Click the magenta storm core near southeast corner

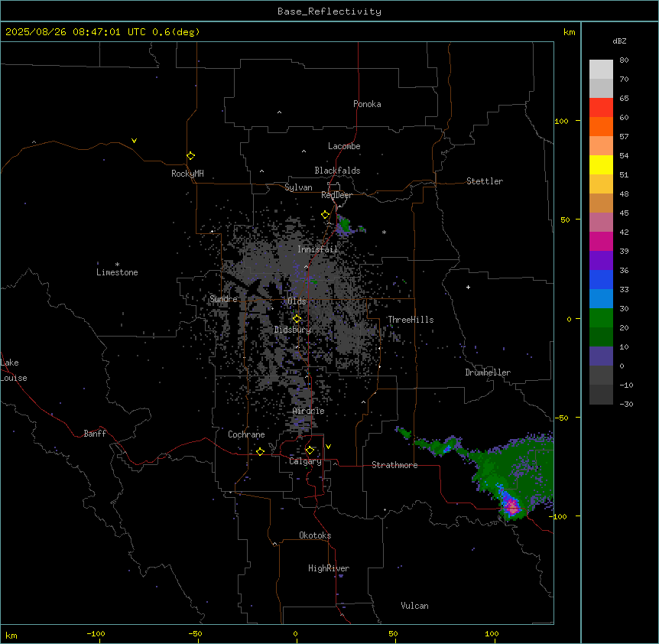click(x=511, y=506)
